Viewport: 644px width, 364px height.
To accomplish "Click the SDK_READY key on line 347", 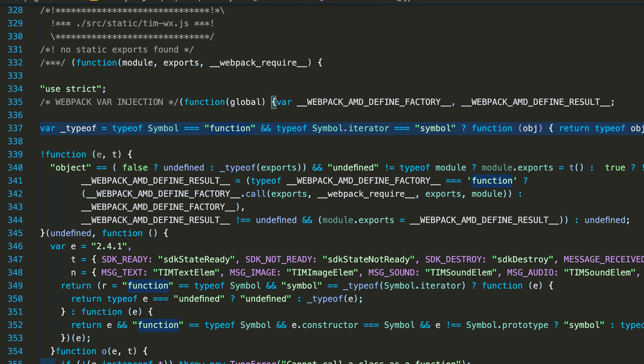I will pyautogui.click(x=124, y=259).
